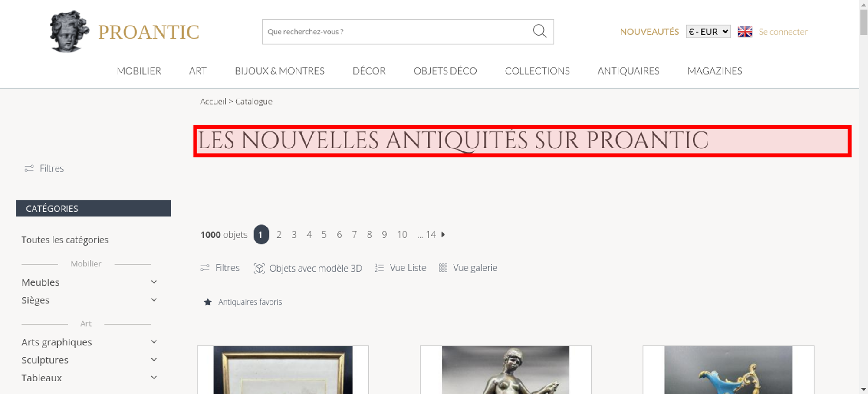The width and height of the screenshot is (868, 394).
Task: Open the Filtres option above the results
Action: point(220,268)
